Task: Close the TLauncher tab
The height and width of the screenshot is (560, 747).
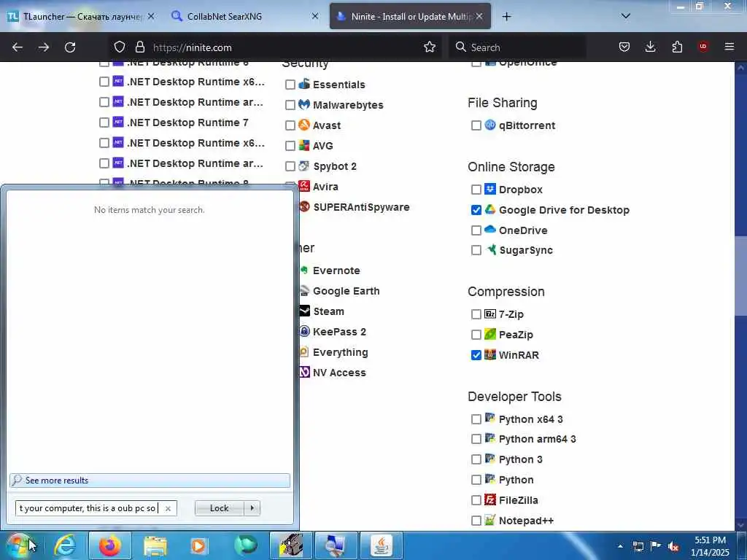Action: tap(151, 16)
